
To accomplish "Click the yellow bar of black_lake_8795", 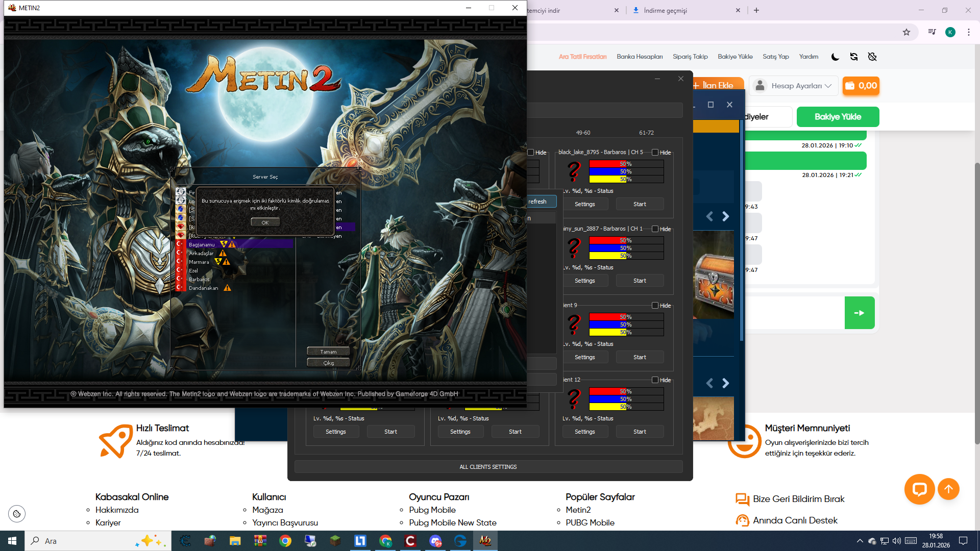I will [626, 179].
